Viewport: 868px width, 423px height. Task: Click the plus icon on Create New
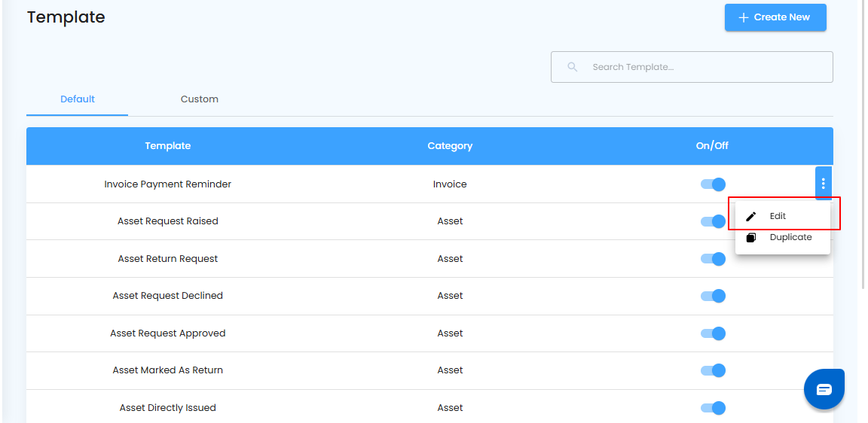(x=744, y=17)
